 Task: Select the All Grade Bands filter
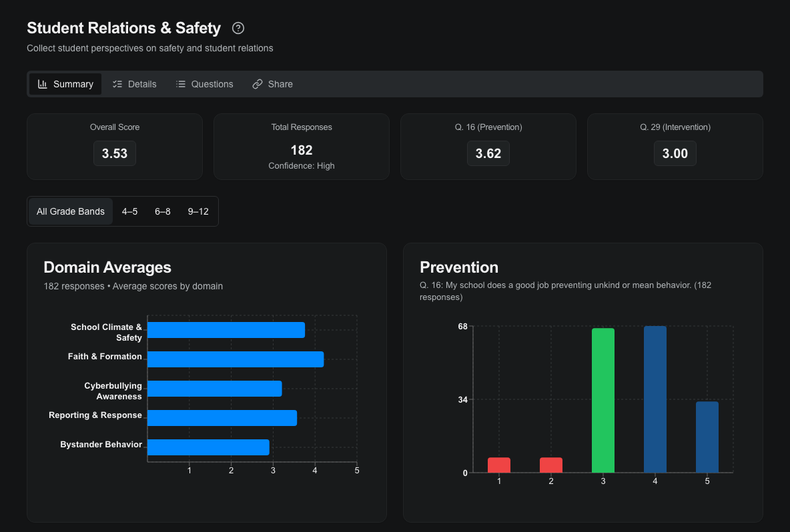pos(71,211)
